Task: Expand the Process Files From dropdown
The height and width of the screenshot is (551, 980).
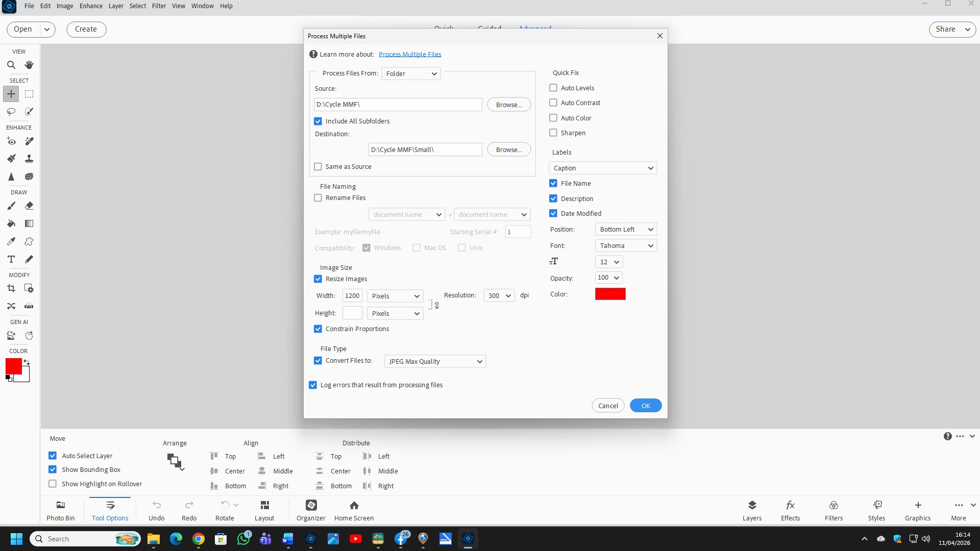Action: point(411,73)
